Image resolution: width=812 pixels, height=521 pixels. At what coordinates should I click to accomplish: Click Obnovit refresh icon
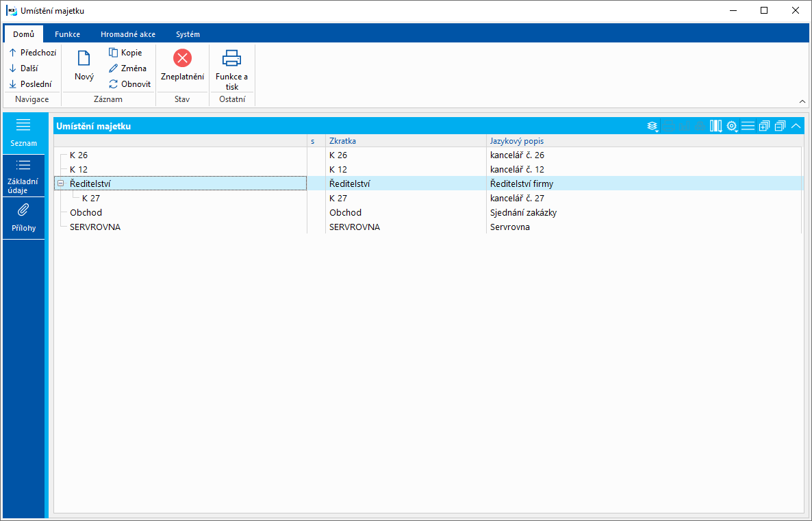114,84
